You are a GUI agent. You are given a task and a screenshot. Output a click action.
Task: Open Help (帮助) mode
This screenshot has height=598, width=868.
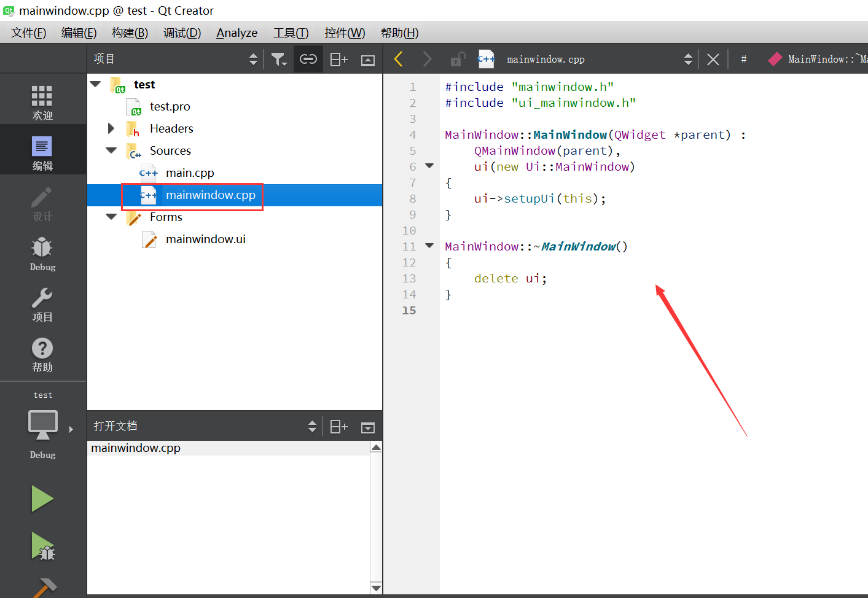pos(42,354)
